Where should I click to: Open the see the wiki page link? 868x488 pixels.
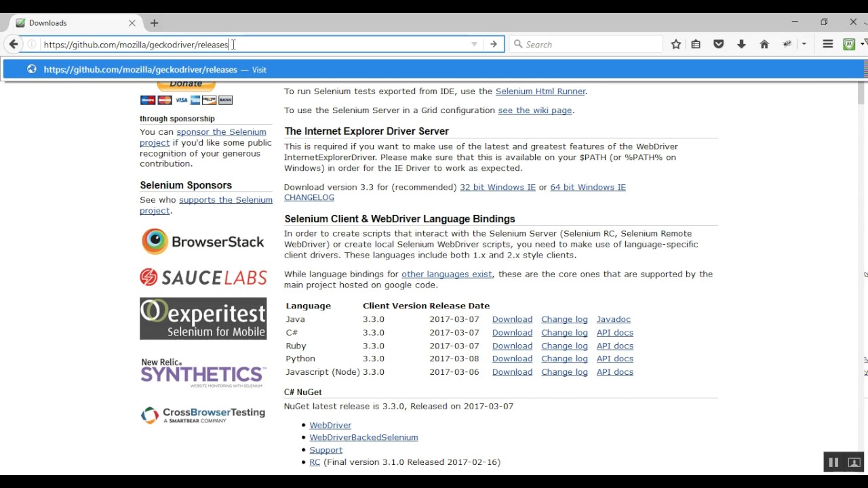[x=535, y=110]
